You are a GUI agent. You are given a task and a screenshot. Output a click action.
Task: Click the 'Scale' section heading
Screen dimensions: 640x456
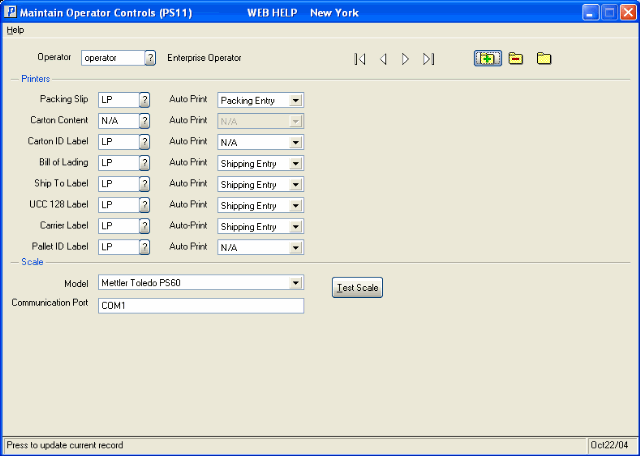(x=32, y=262)
